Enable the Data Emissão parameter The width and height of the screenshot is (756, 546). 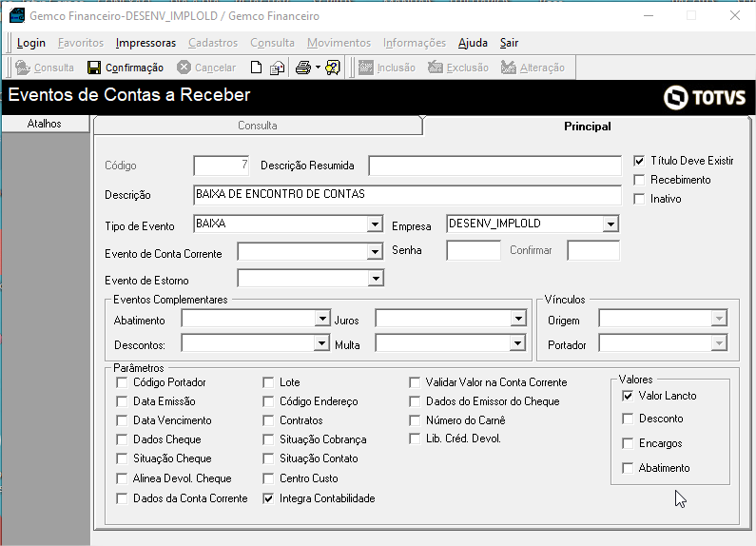pyautogui.click(x=122, y=401)
